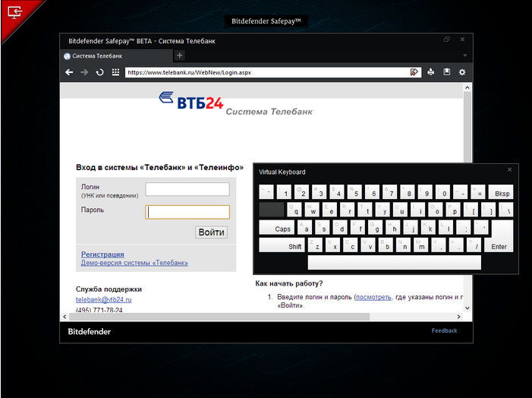Open Safepay settings gear
The image size is (532, 398).
point(462,72)
